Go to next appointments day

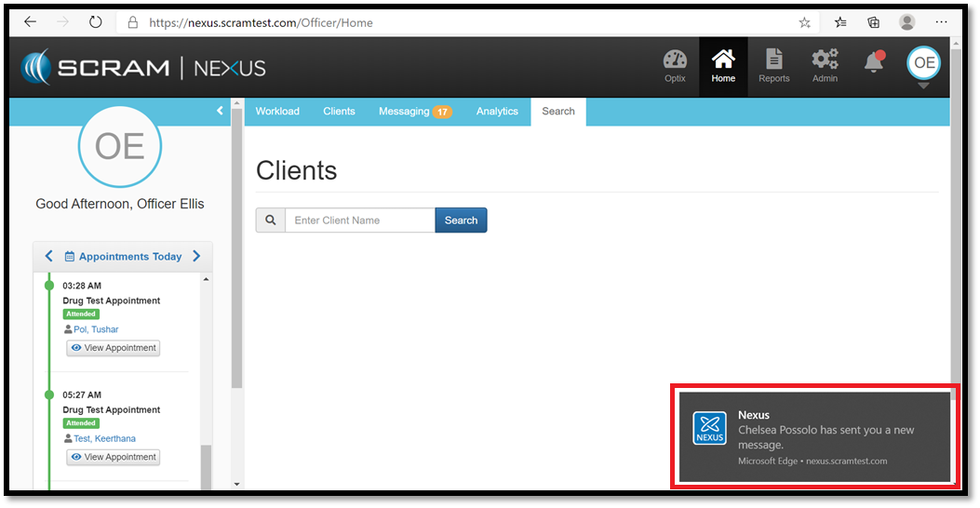196,256
